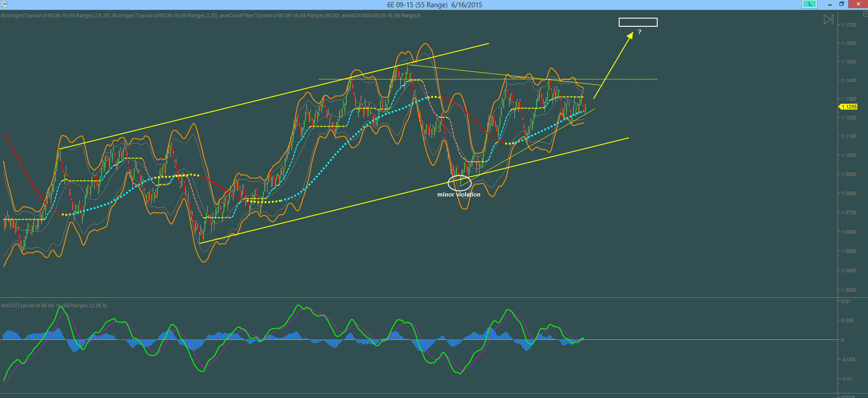The height and width of the screenshot is (398, 868).
Task: Jump to the last bar with the skip-forward icon
Action: [829, 20]
